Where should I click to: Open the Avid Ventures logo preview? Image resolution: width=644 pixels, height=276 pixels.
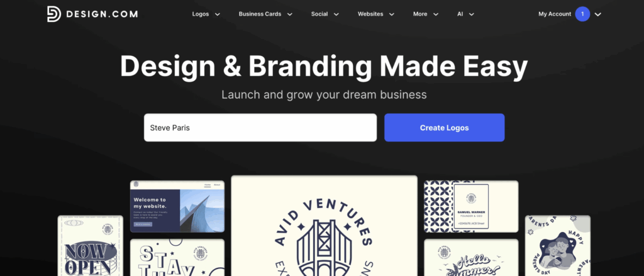point(324,226)
